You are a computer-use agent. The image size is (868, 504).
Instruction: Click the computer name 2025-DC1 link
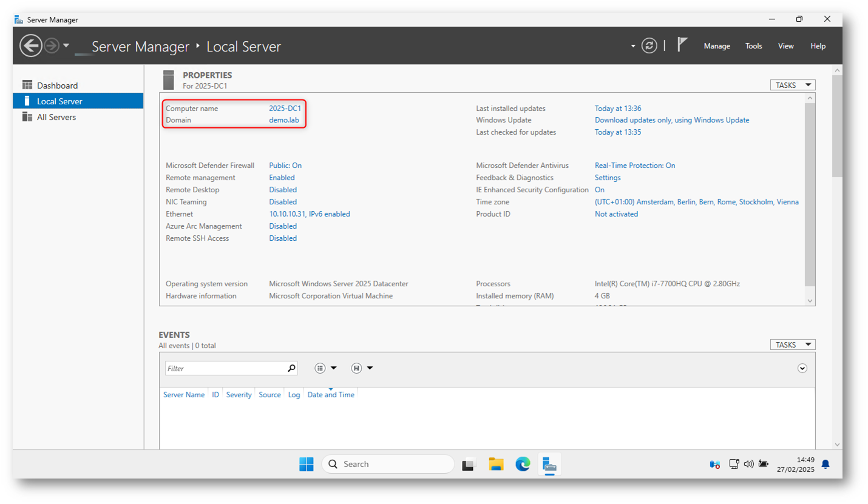(x=285, y=109)
